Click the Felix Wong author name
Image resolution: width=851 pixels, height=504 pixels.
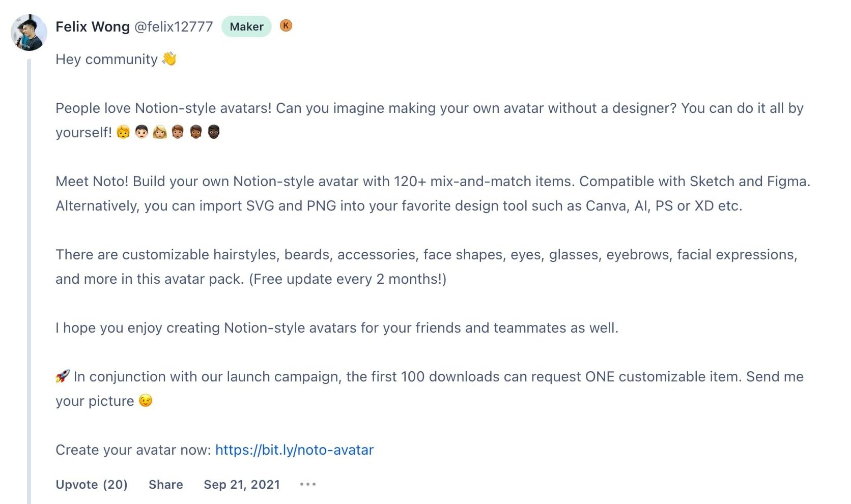pyautogui.click(x=93, y=26)
